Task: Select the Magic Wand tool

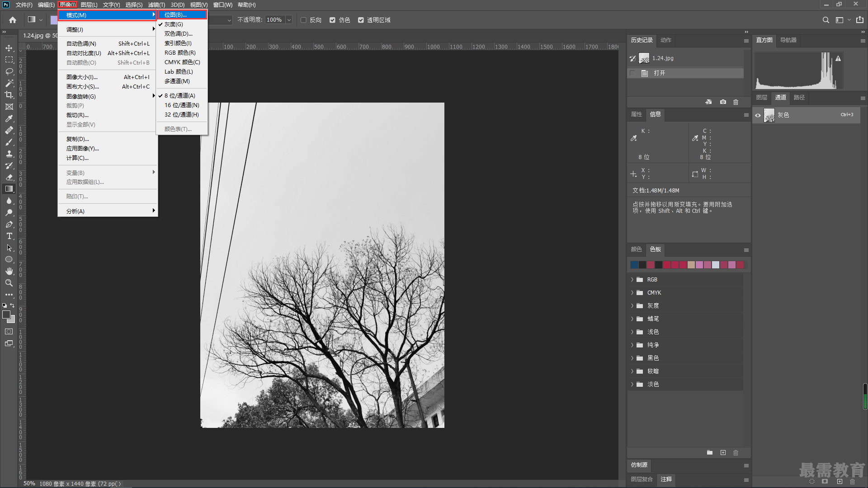Action: coord(9,83)
